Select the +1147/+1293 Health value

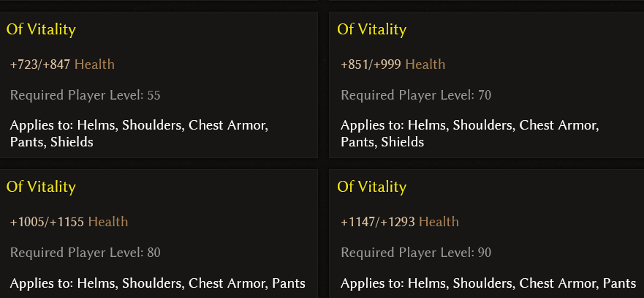coord(400,223)
